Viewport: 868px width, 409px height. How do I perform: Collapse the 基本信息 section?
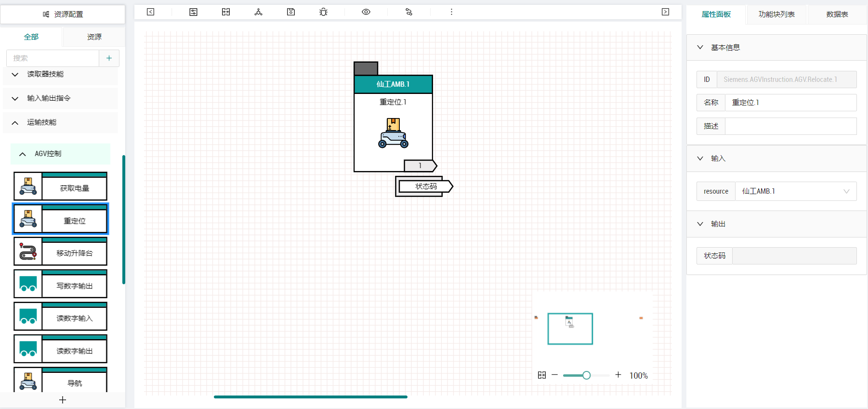pyautogui.click(x=700, y=47)
